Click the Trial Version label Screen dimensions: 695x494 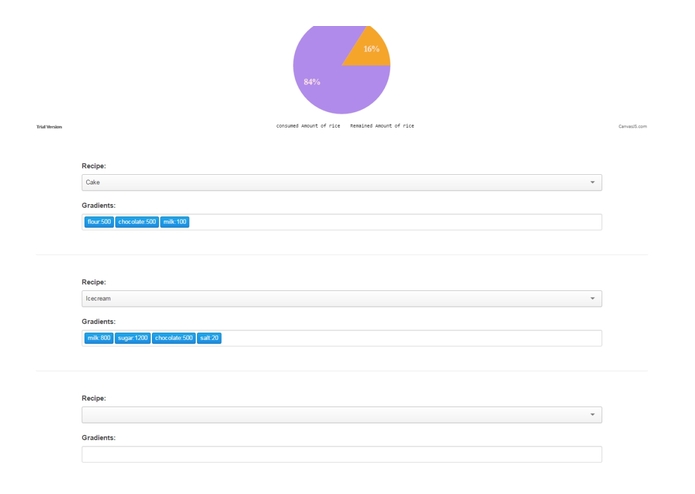click(49, 127)
